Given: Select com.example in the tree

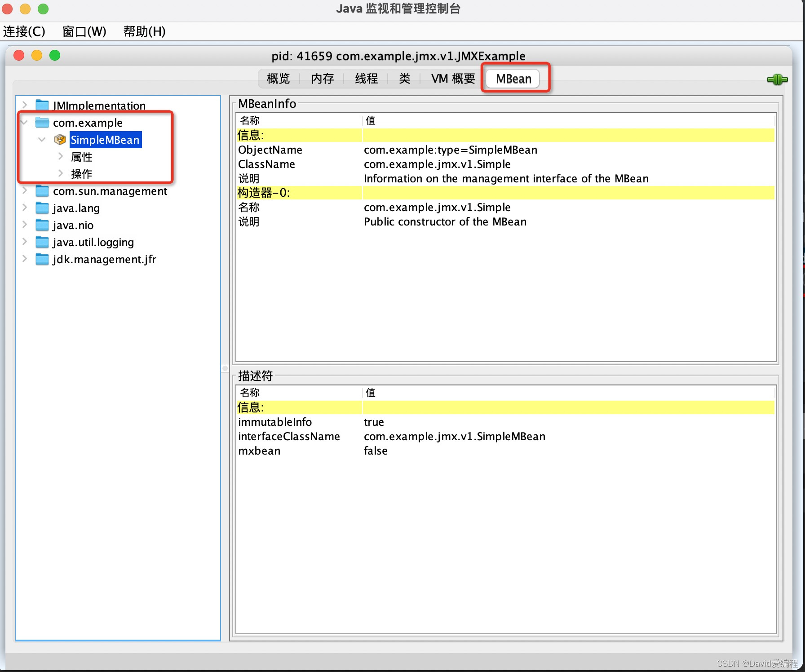Looking at the screenshot, I should click(88, 123).
